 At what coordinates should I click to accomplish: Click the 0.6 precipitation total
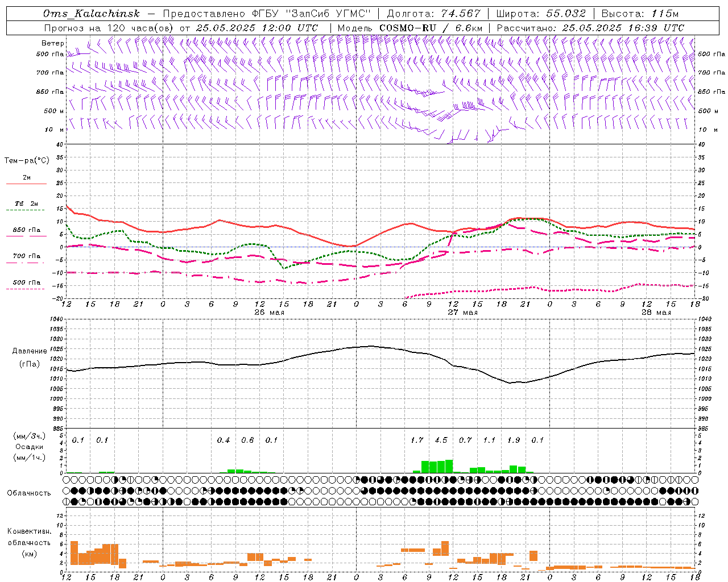(x=247, y=440)
